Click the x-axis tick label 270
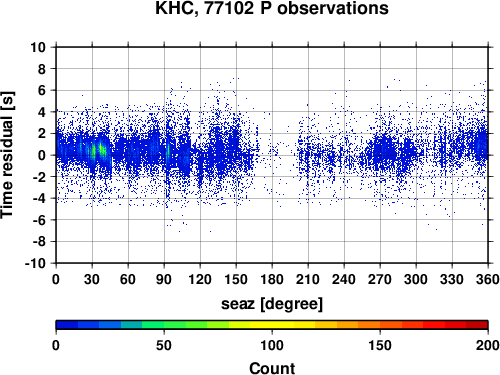 pyautogui.click(x=380, y=279)
